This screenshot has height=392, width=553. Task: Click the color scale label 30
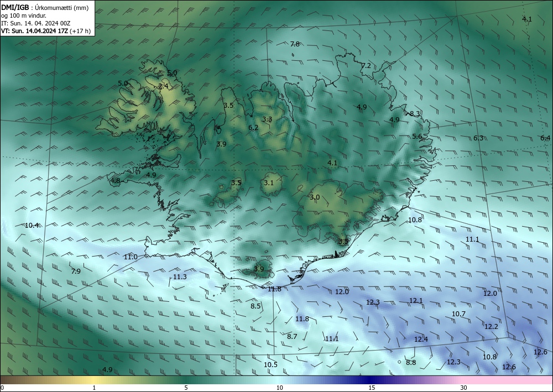click(x=464, y=388)
